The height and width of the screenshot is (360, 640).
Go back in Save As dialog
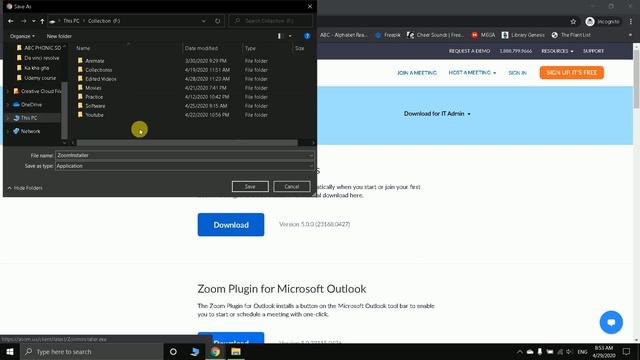pos(11,21)
